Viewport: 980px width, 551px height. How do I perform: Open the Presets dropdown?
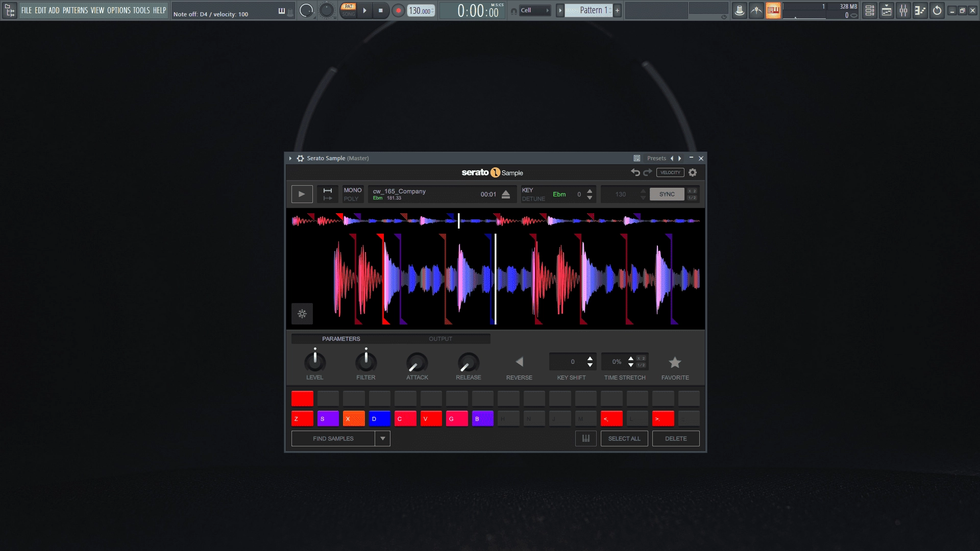[656, 158]
